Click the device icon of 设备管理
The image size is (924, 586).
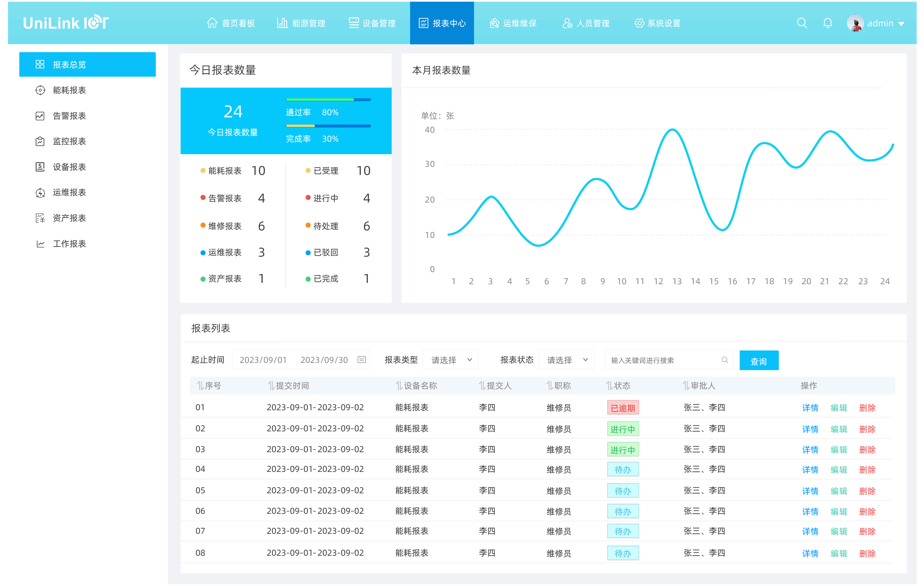pyautogui.click(x=353, y=23)
